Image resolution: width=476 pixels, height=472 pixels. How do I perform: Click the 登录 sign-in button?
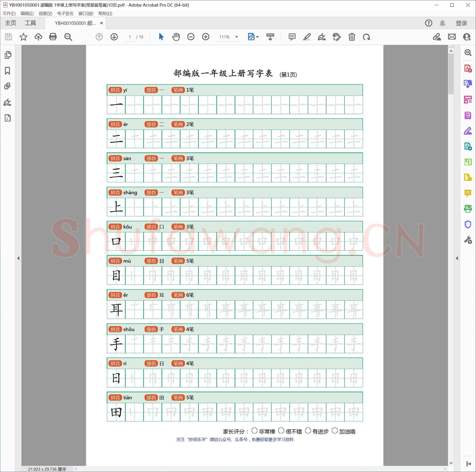click(x=461, y=23)
